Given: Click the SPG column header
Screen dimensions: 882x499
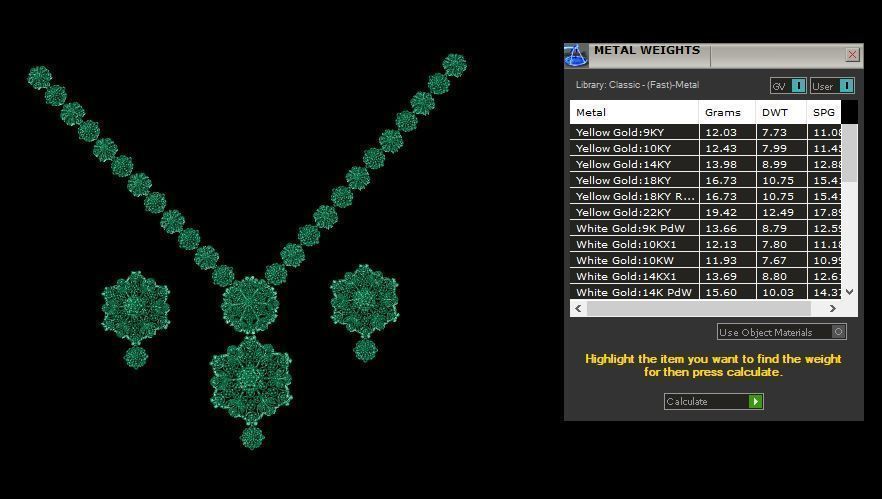Looking at the screenshot, I should coord(824,113).
